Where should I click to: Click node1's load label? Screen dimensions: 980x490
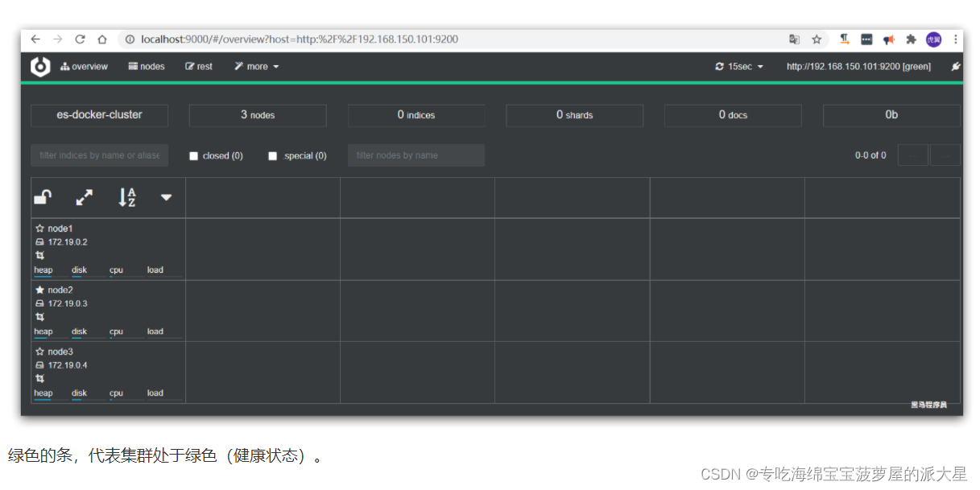click(x=155, y=270)
